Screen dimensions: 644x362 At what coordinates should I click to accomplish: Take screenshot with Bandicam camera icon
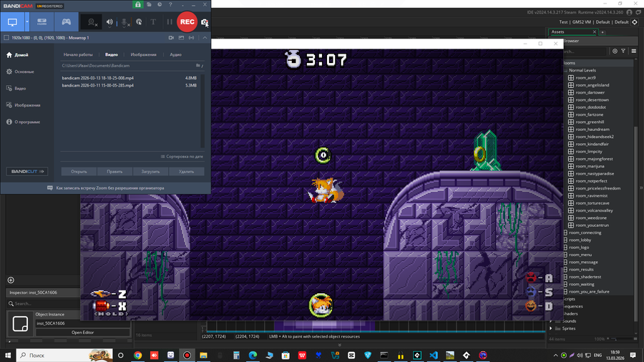pos(205,22)
